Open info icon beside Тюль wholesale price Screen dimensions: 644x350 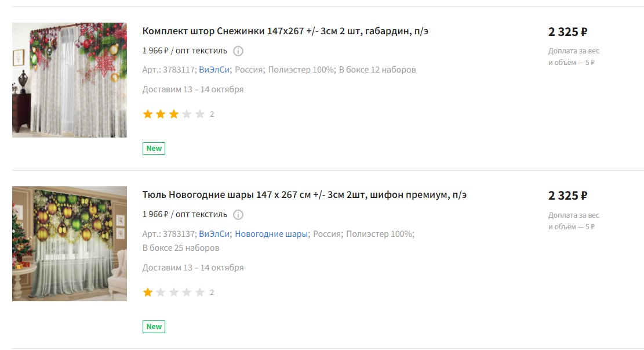point(238,215)
